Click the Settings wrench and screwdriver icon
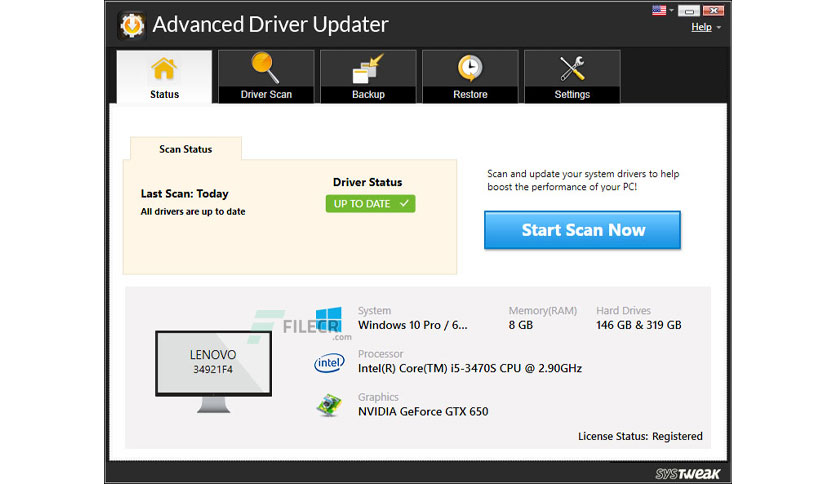The height and width of the screenshot is (484, 836). 572,69
